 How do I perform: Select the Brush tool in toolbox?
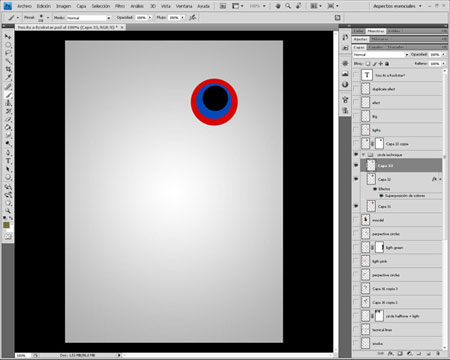click(x=8, y=95)
